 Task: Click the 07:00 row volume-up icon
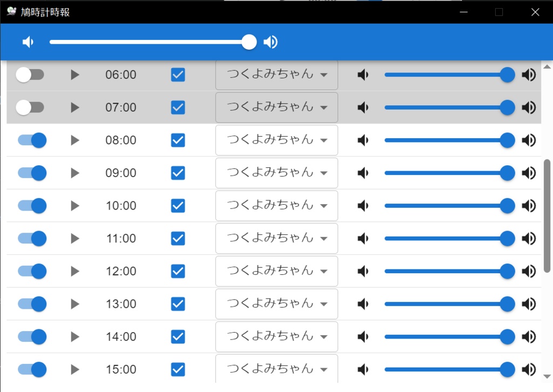coord(529,107)
